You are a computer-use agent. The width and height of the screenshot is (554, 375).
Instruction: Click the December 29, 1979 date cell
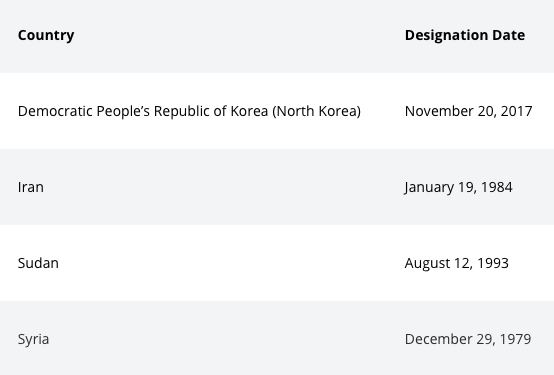[x=468, y=339]
